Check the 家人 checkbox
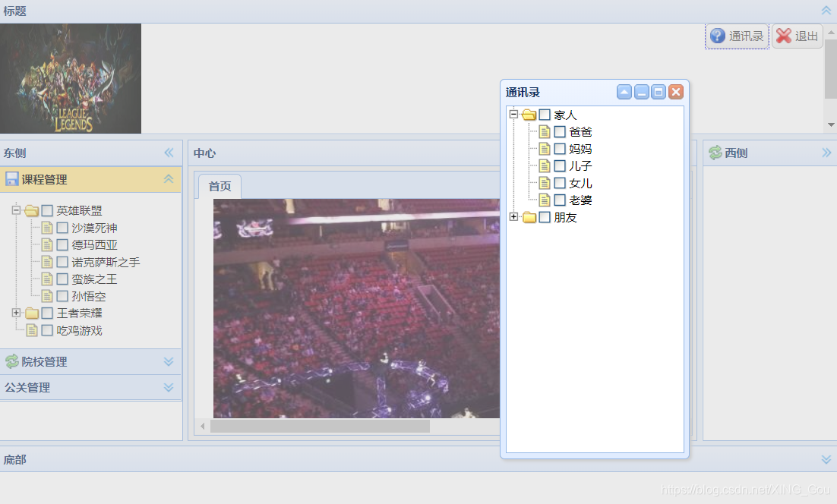The height and width of the screenshot is (504, 837). tap(545, 115)
